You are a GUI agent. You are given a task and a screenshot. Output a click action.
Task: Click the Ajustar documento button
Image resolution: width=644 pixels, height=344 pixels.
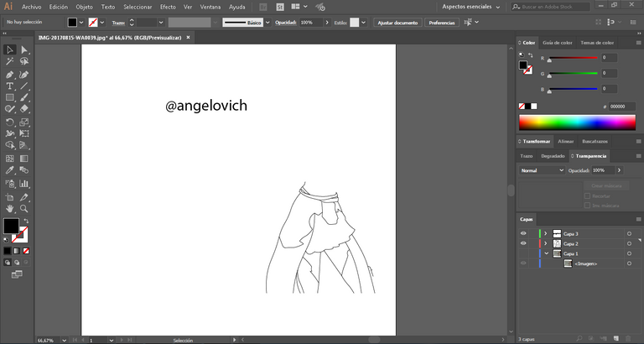click(397, 23)
